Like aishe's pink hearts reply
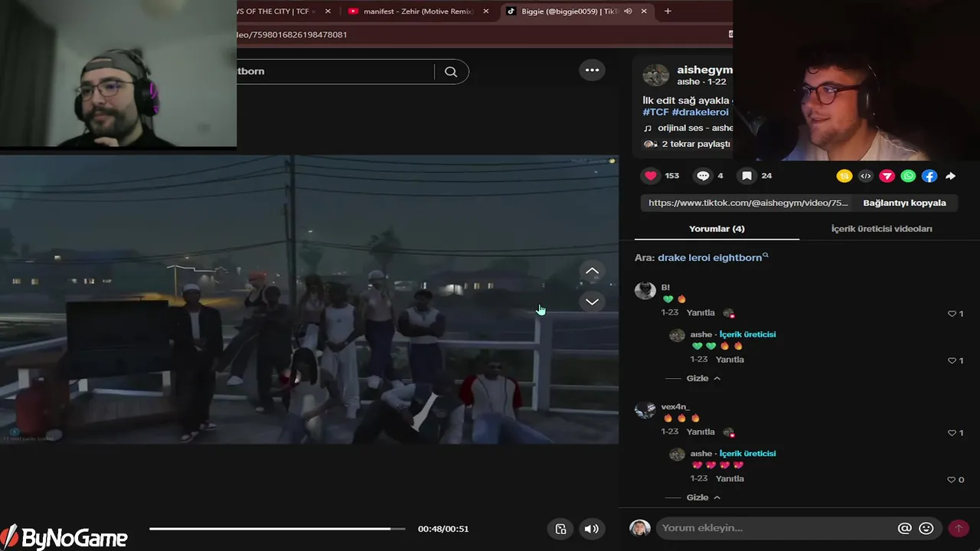This screenshot has height=551, width=980. (952, 480)
